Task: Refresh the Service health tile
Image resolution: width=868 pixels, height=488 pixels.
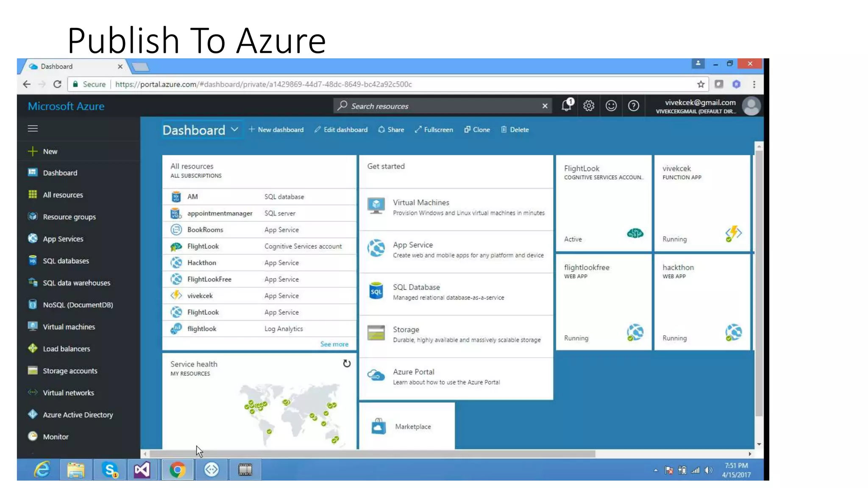Action: [x=347, y=363]
